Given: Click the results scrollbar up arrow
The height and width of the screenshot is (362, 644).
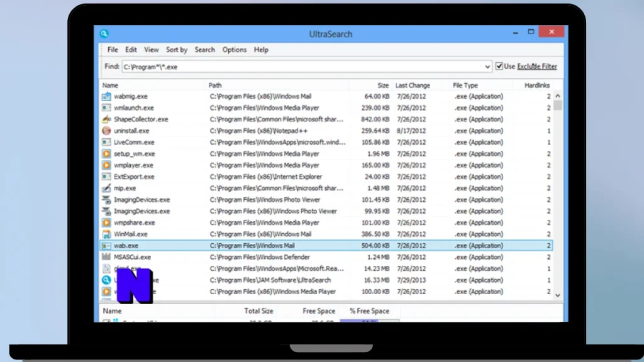Looking at the screenshot, I should coord(558,96).
